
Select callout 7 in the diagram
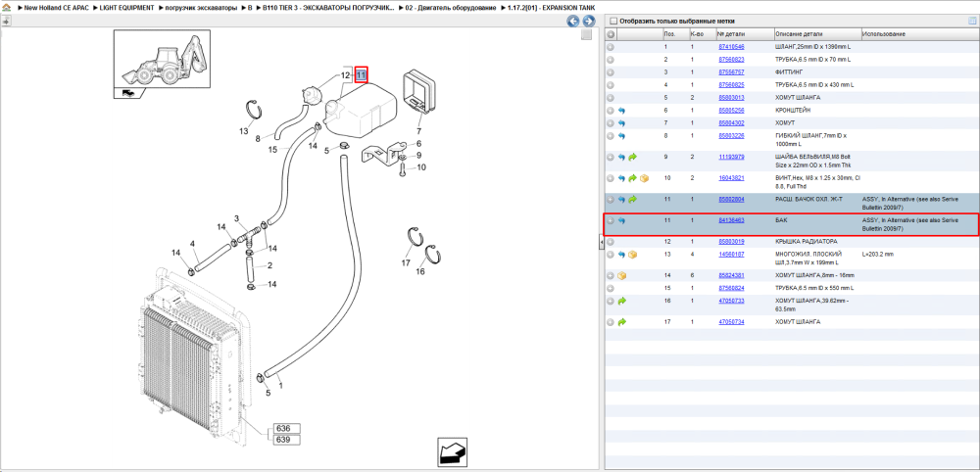click(419, 131)
